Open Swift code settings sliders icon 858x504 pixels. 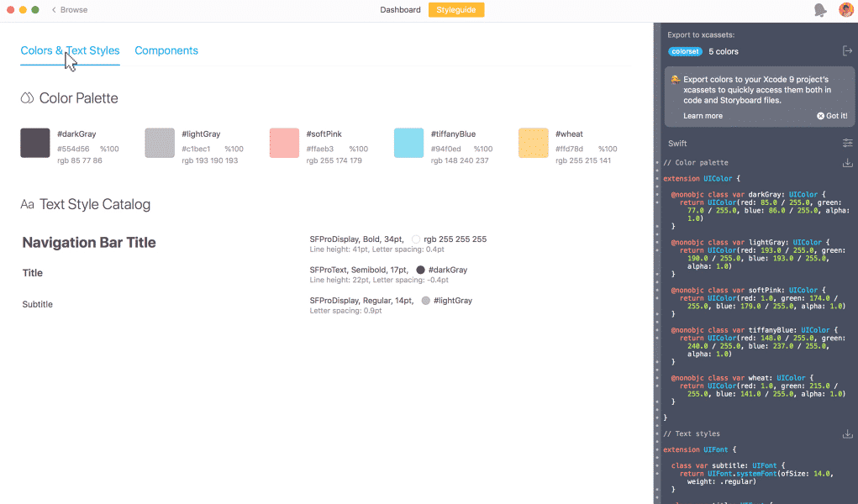(847, 144)
